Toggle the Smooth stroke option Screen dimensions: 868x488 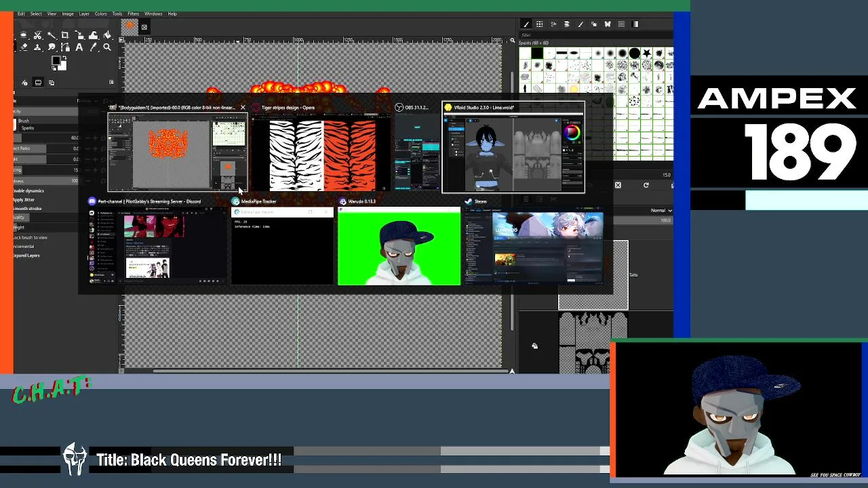(28, 208)
